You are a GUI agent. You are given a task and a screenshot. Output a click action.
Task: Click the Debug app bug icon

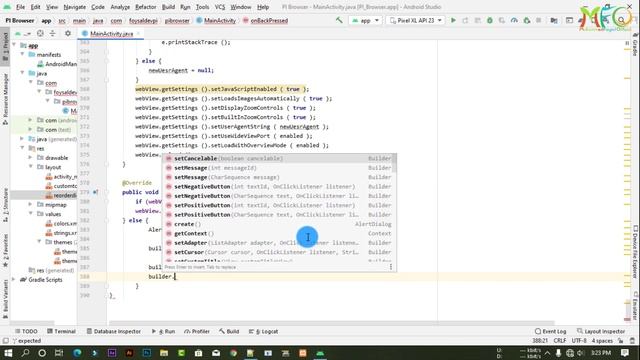coord(490,20)
